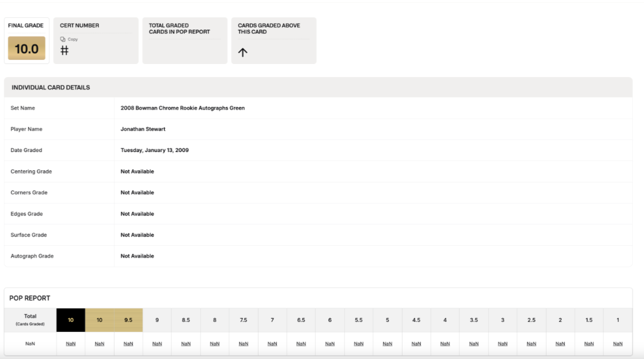Viewport: 644px width, 359px height.
Task: Open the NaN link under grade 5.5
Action: tap(359, 344)
